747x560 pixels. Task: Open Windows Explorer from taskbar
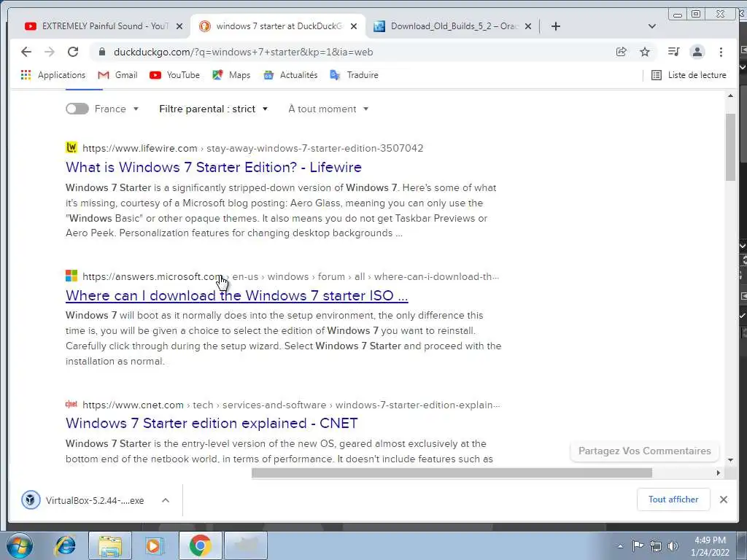[110, 545]
